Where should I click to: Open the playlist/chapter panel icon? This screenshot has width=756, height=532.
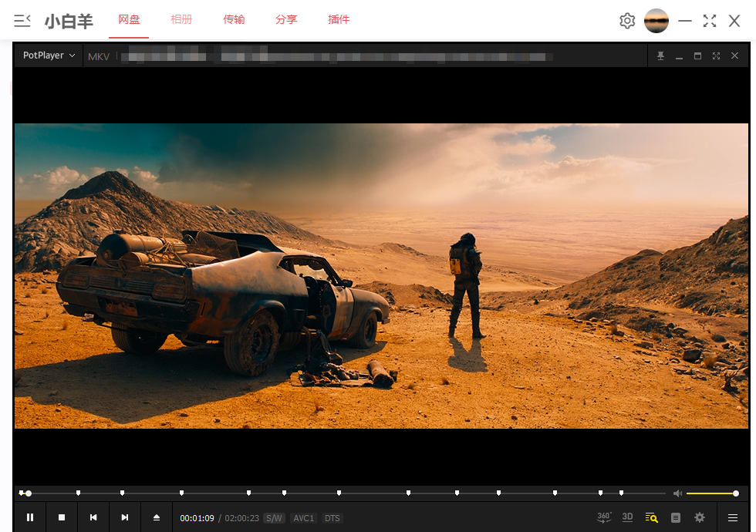point(676,517)
